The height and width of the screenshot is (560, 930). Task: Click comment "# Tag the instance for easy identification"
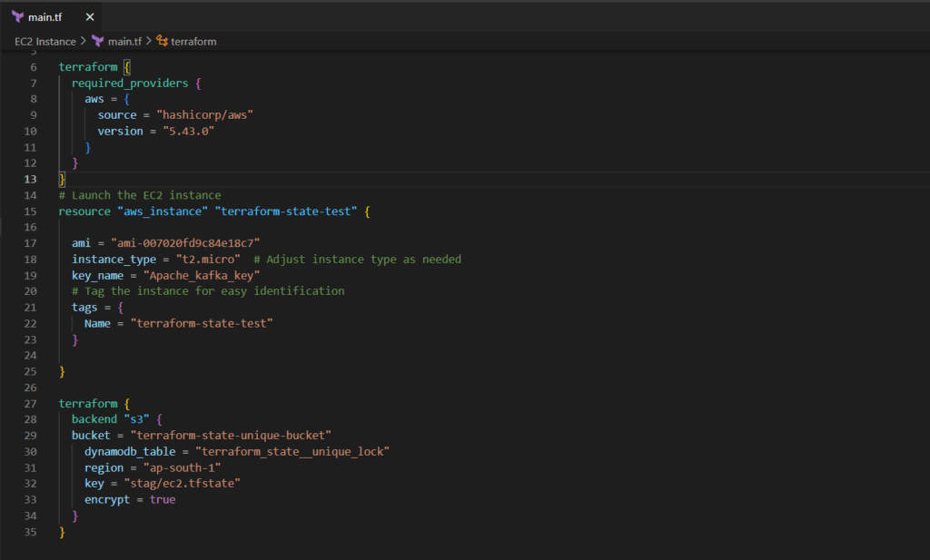tap(208, 291)
